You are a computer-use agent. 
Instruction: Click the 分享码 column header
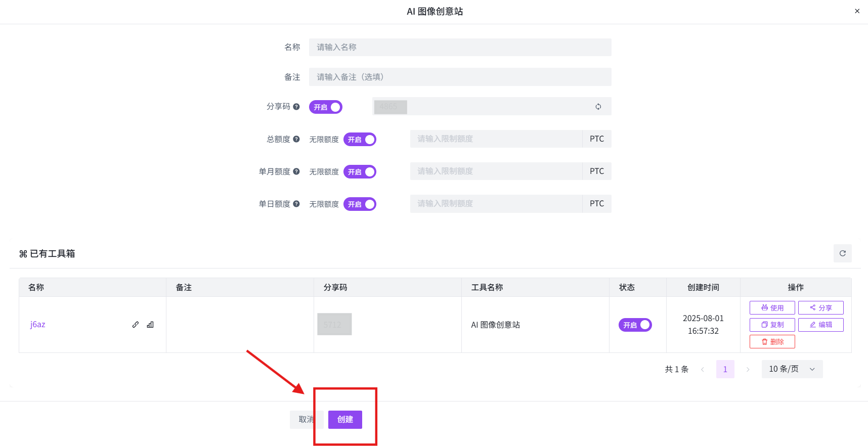click(387, 287)
